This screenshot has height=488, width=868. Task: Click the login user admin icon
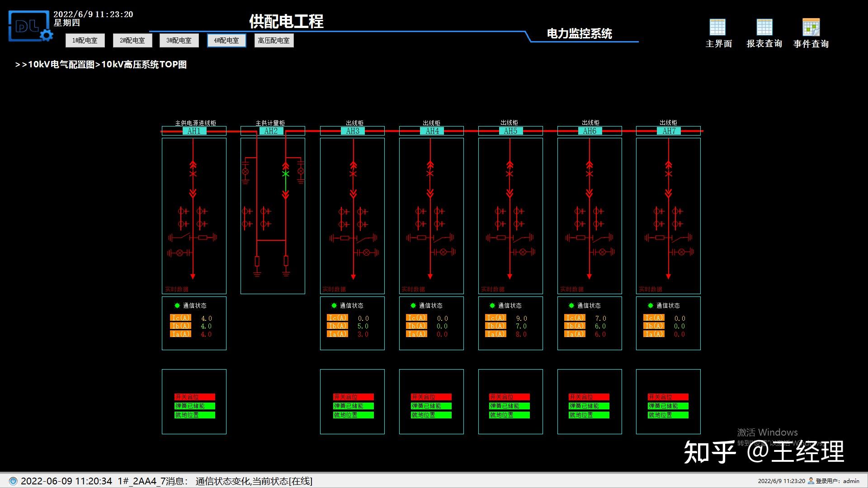(x=811, y=481)
